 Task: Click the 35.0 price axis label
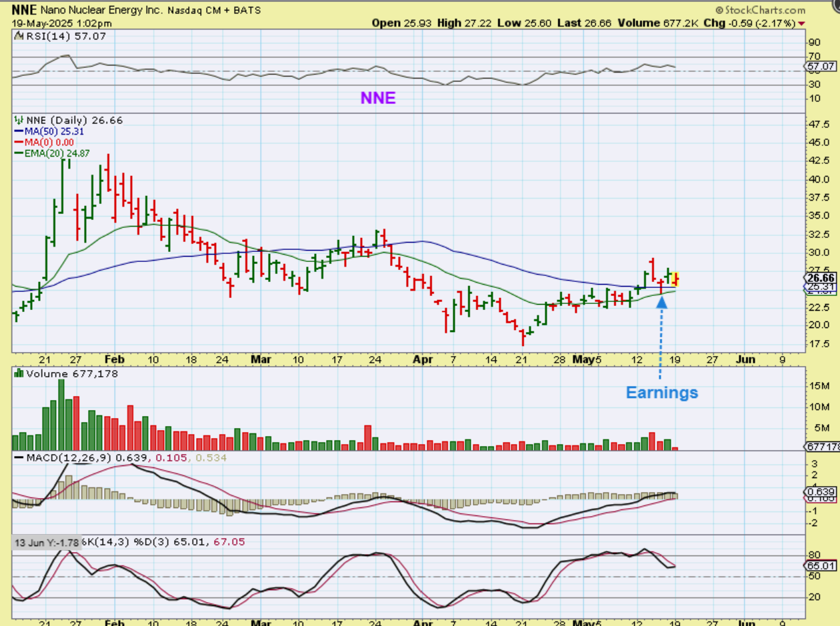click(x=818, y=216)
